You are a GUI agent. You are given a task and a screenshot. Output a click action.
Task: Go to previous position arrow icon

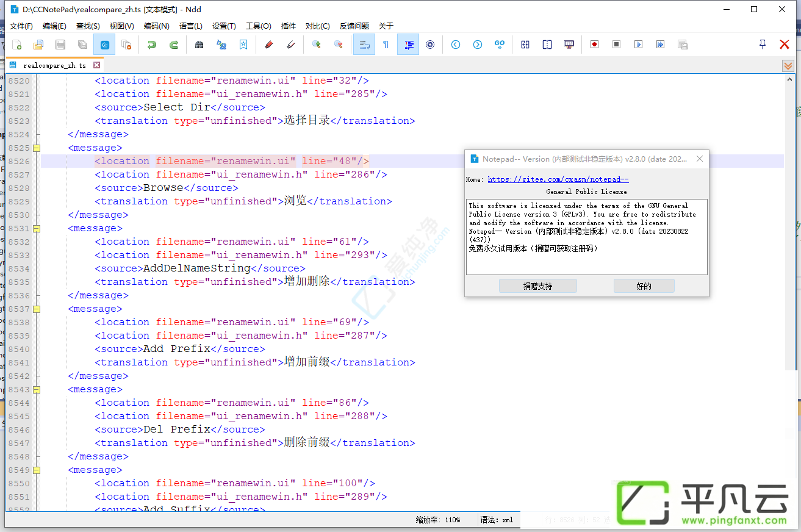pyautogui.click(x=456, y=45)
